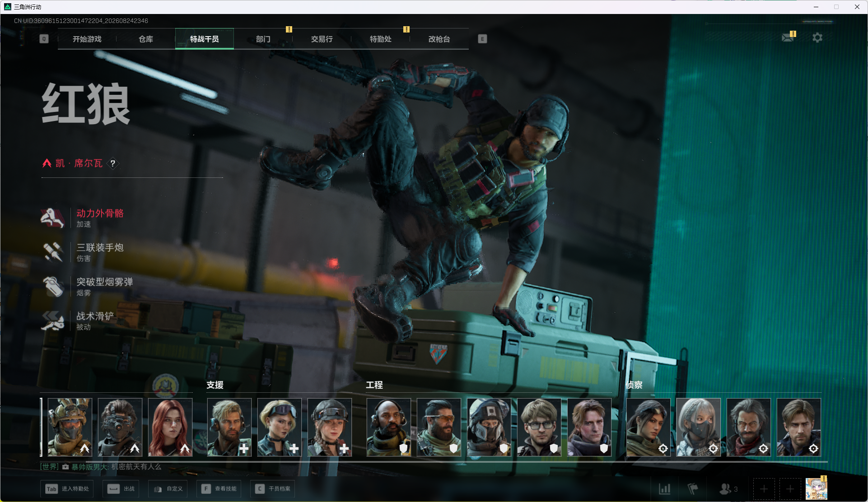Select the 特战干员 tab
Screen dimensions: 868x502
(205, 39)
